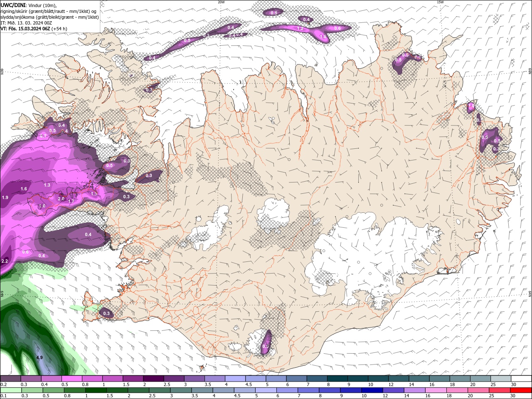Image resolution: width=532 pixels, height=399 pixels.
Task: Click the 0.2 label in upper legend
Action: (3, 384)
